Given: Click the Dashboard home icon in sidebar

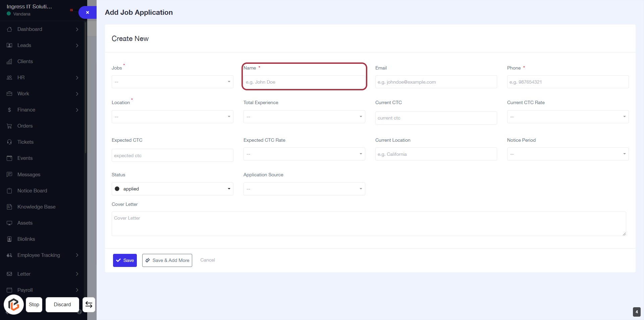Looking at the screenshot, I should (9, 29).
